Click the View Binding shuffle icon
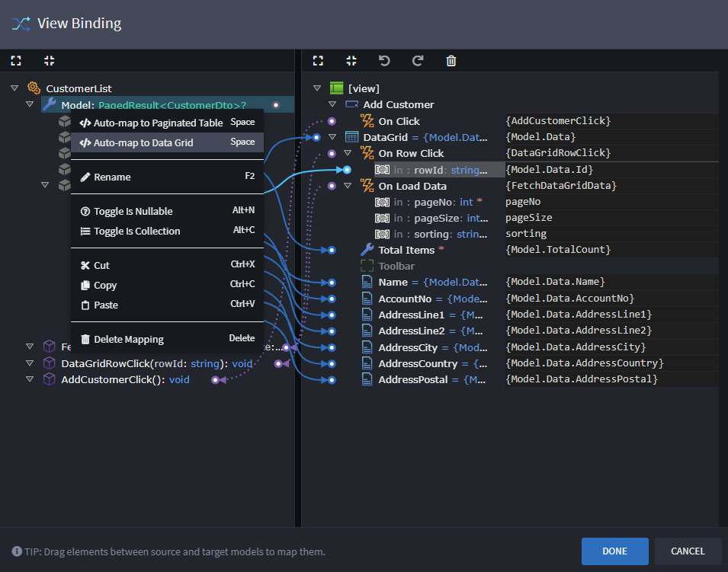This screenshot has width=728, height=572. (x=21, y=24)
